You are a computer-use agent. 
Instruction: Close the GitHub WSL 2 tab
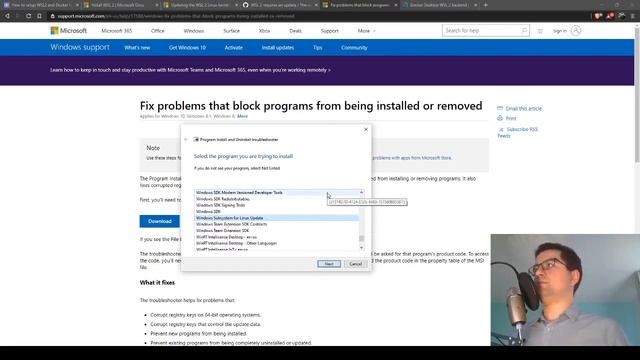(316, 5)
